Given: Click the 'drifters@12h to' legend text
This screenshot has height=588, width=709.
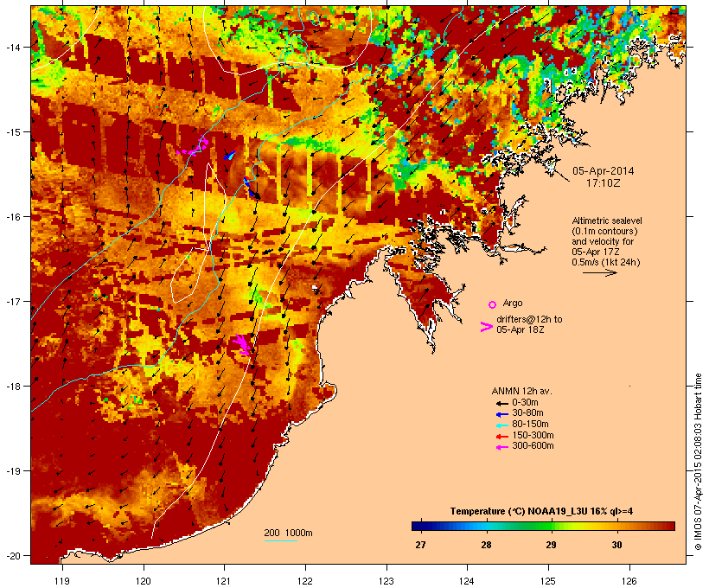Looking at the screenshot, I should click(x=529, y=319).
